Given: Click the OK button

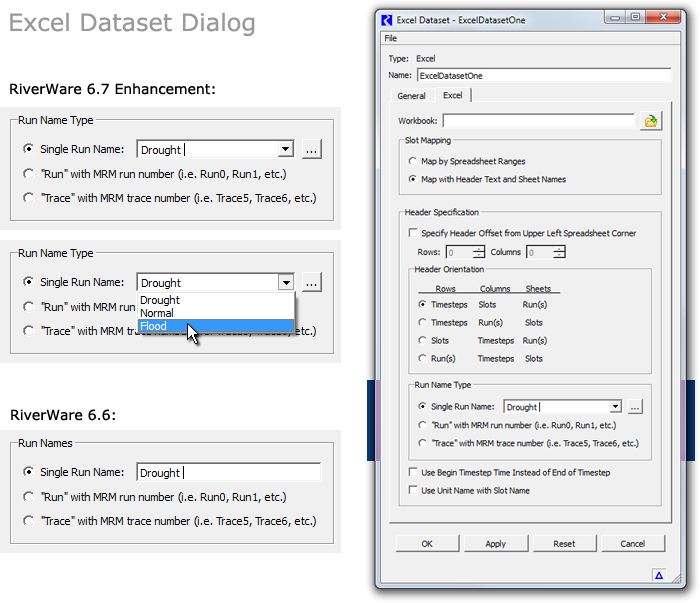Looking at the screenshot, I should tap(427, 544).
